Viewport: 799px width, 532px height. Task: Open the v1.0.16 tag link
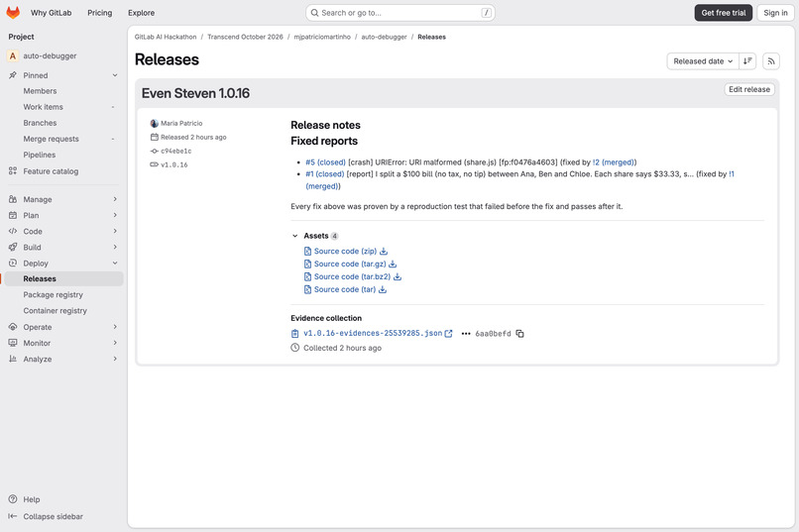(x=174, y=164)
